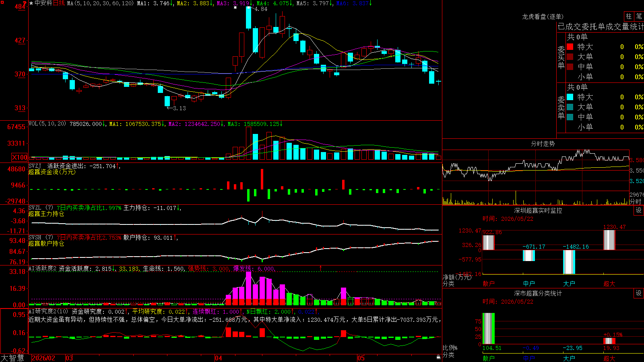Click the 922.86 散户 net amount bar
The width and height of the screenshot is (644, 362).
tap(489, 243)
